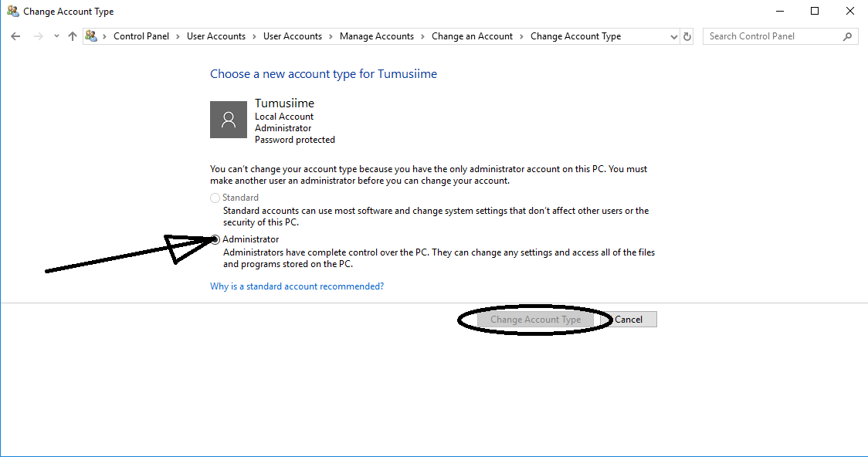
Task: Click the forward navigation arrow
Action: (x=37, y=36)
